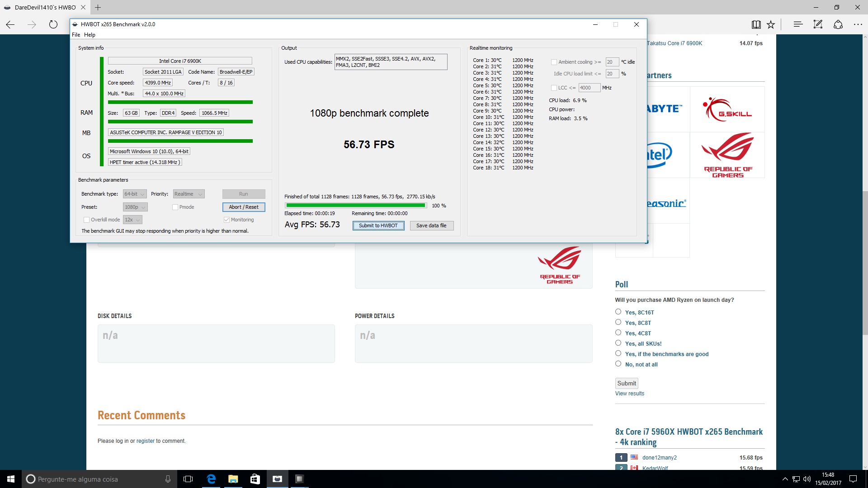The height and width of the screenshot is (488, 868).
Task: Select HWBOT benchmark taskbar icon
Action: click(277, 479)
